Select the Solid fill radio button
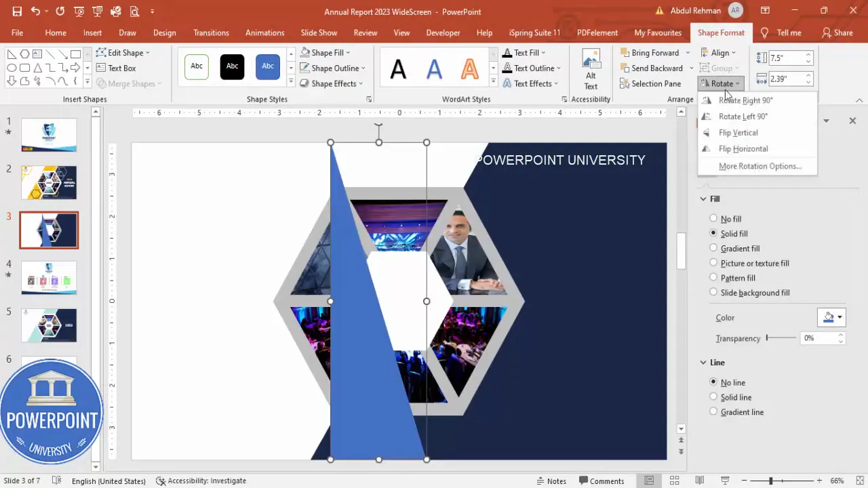The height and width of the screenshot is (488, 868). point(713,233)
